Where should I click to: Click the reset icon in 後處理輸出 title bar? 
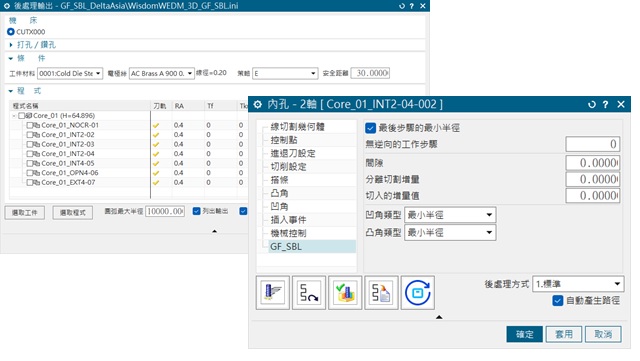tap(402, 6)
